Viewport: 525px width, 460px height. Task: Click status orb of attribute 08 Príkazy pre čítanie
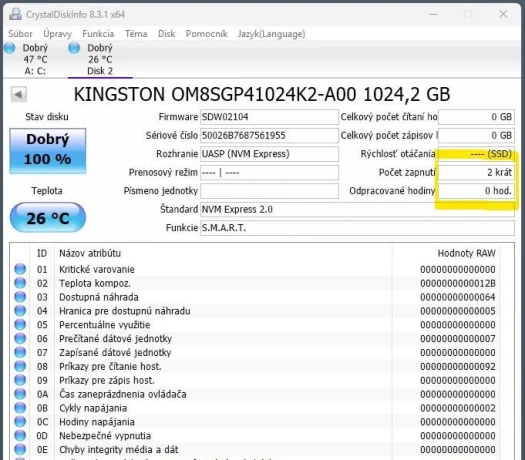20,366
